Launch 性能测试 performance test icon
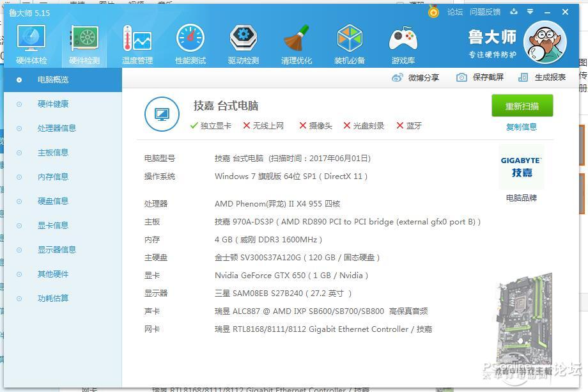Screen dimensions: 588x392 [x=190, y=44]
